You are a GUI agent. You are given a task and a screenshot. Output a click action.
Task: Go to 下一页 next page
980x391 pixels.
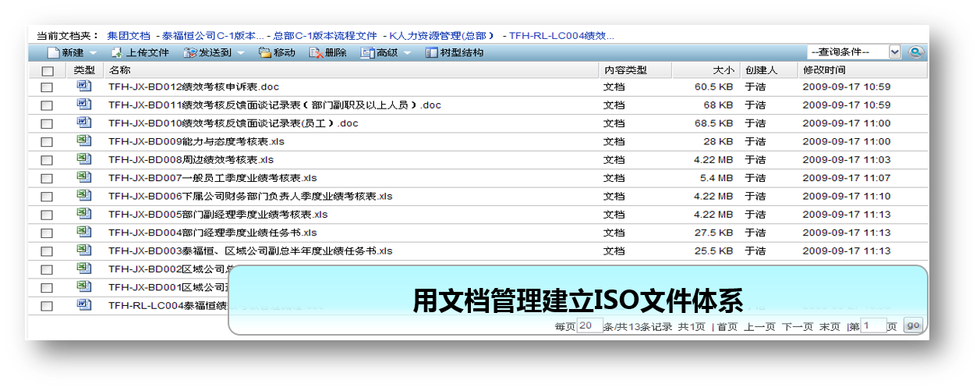point(798,327)
